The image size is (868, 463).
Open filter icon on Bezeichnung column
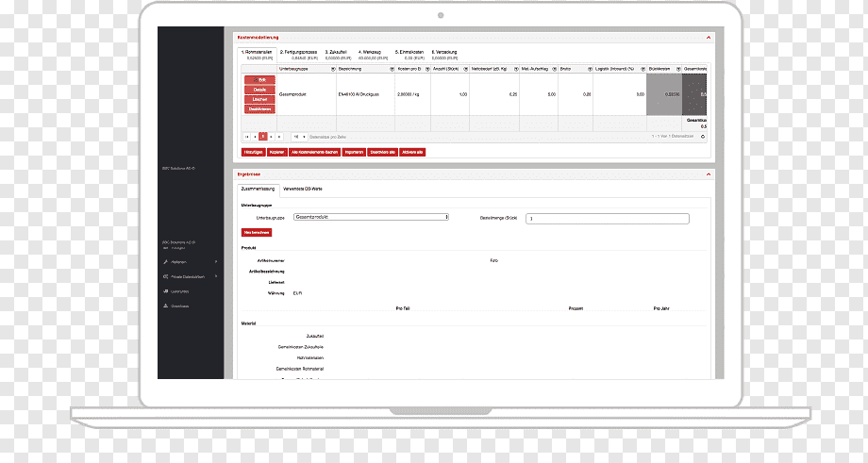click(x=392, y=69)
